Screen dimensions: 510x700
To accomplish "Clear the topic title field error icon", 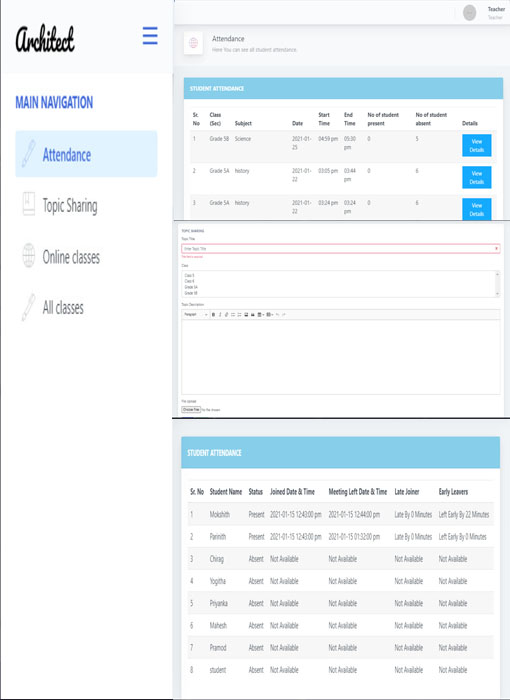I will pos(496,249).
